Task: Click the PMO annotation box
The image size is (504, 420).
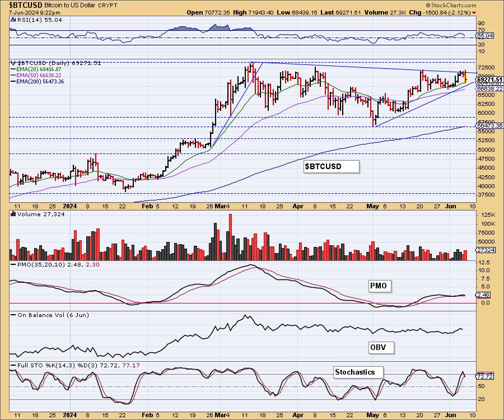Action: 380,286
